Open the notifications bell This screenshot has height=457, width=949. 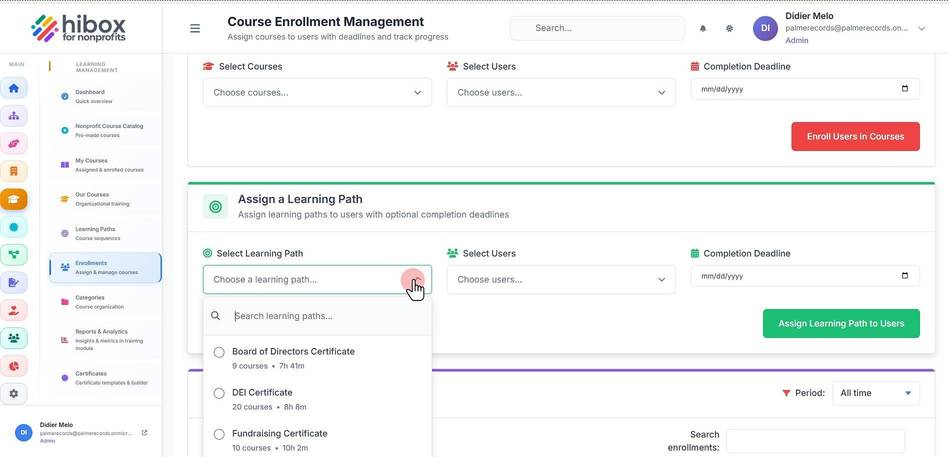[703, 28]
